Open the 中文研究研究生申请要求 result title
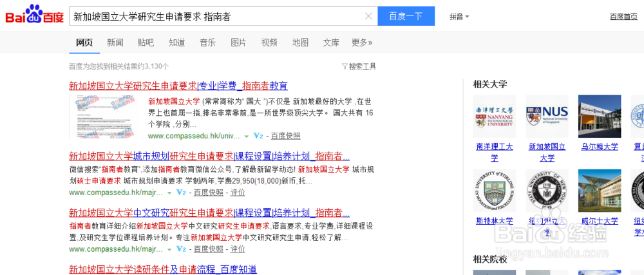The width and height of the screenshot is (644, 275). (x=209, y=213)
